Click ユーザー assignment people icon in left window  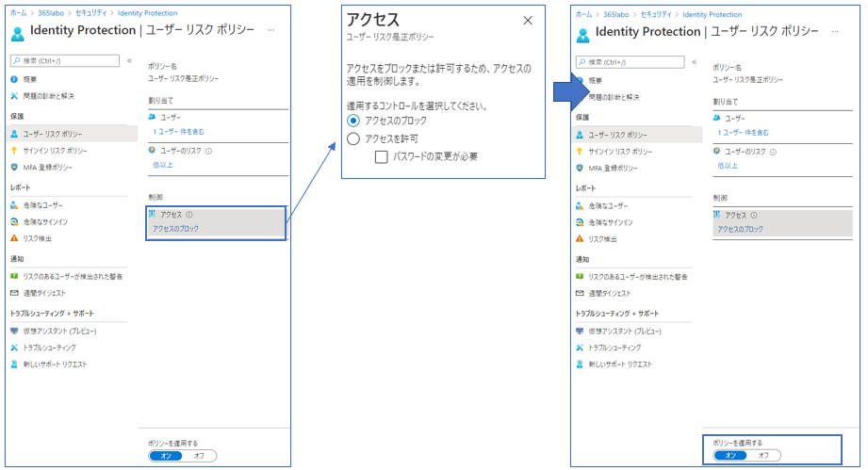(x=153, y=117)
